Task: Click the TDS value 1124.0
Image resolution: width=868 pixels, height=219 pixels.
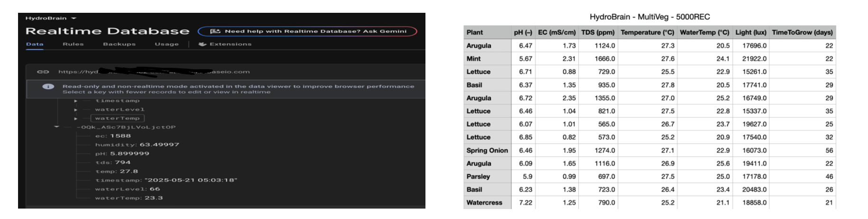Action: click(605, 46)
